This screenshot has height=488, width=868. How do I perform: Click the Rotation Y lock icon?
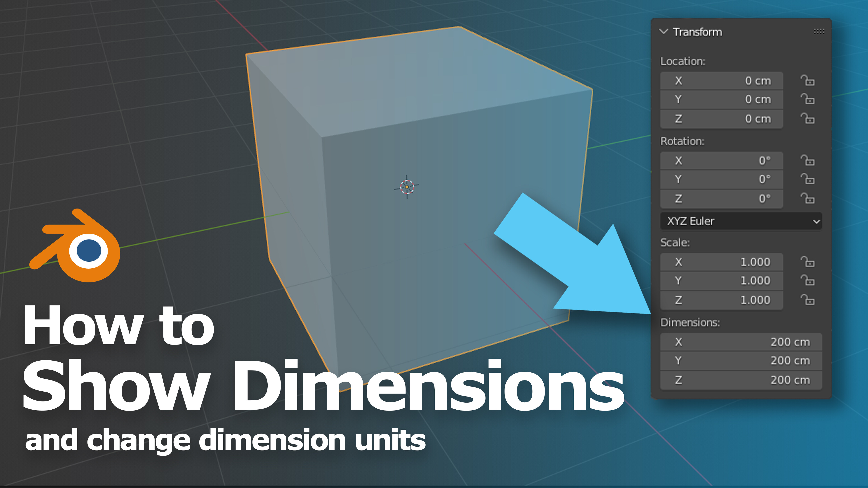click(x=807, y=179)
